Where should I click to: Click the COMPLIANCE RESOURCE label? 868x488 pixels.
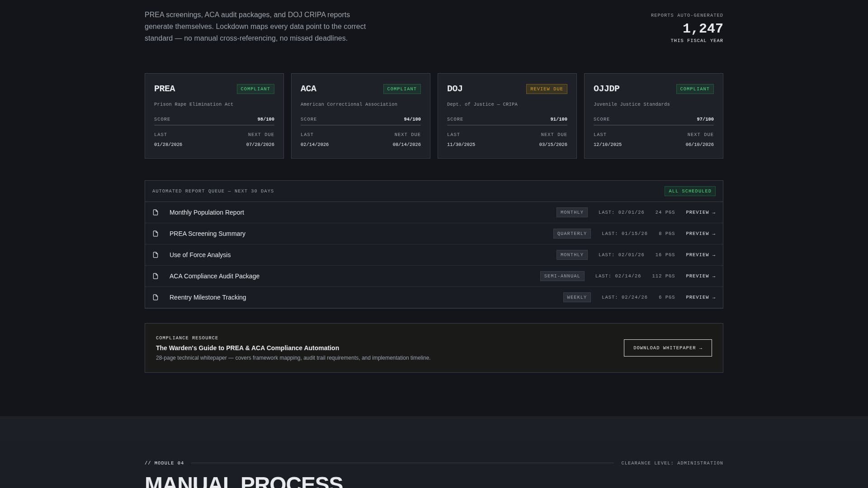(187, 338)
